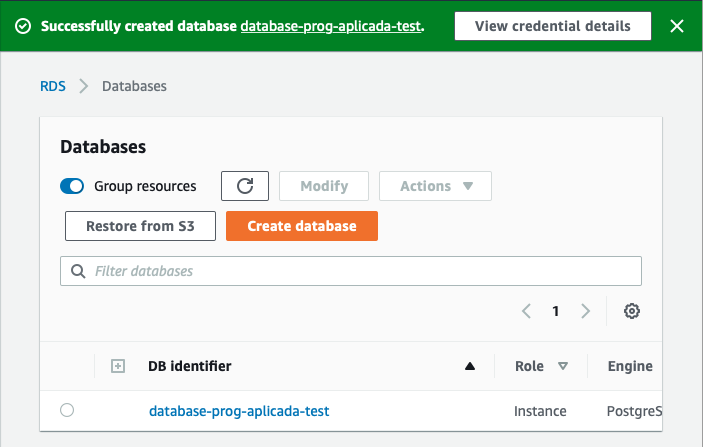Click the RDS breadcrumb link

pyautogui.click(x=53, y=86)
